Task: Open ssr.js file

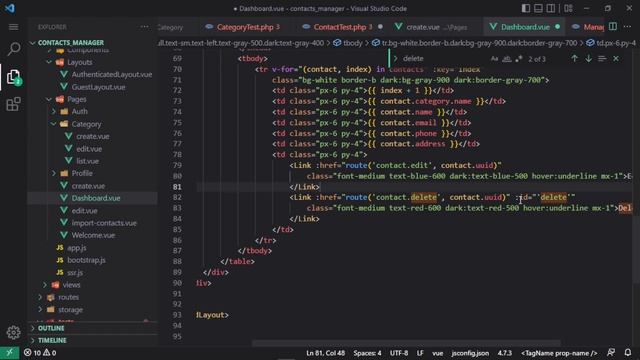Action: [x=75, y=273]
